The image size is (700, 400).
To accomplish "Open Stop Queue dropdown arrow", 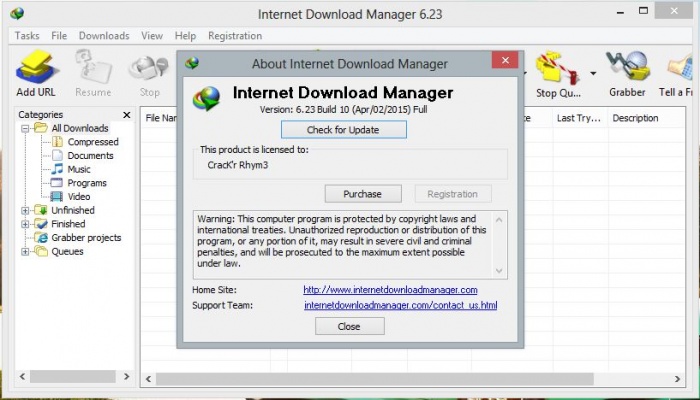I will [x=593, y=73].
